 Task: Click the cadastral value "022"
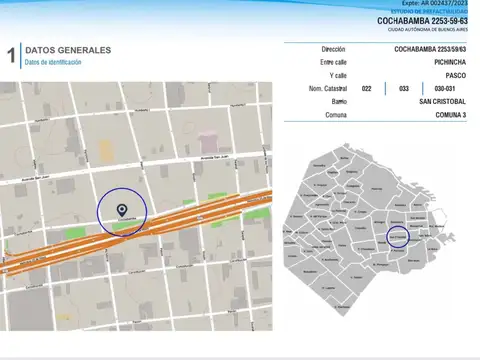point(366,89)
